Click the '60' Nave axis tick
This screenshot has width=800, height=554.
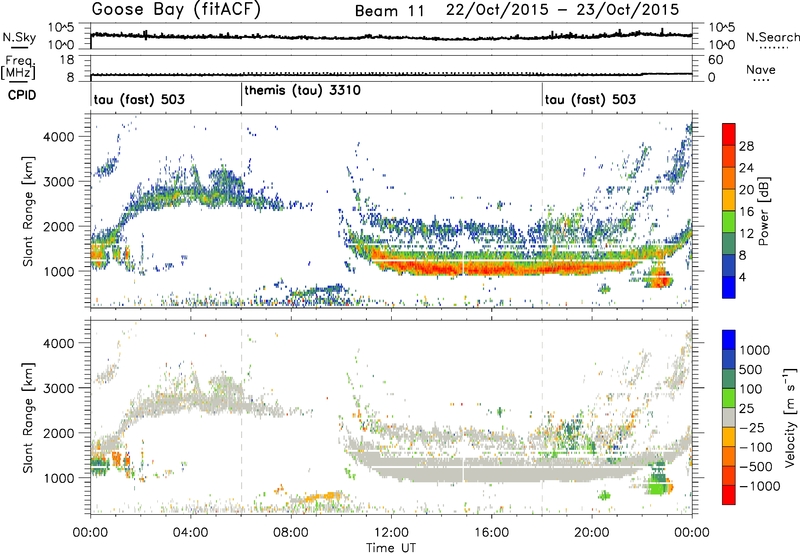[x=715, y=60]
